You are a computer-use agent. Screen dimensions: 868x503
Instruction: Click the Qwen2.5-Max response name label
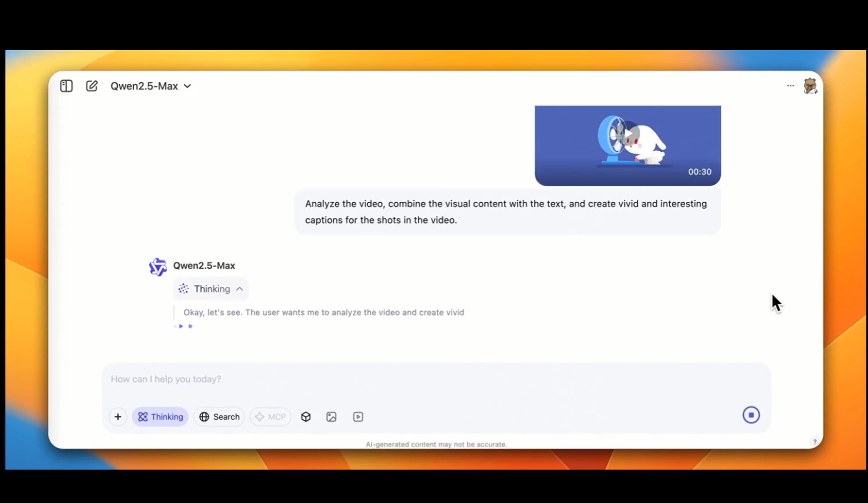click(x=204, y=265)
